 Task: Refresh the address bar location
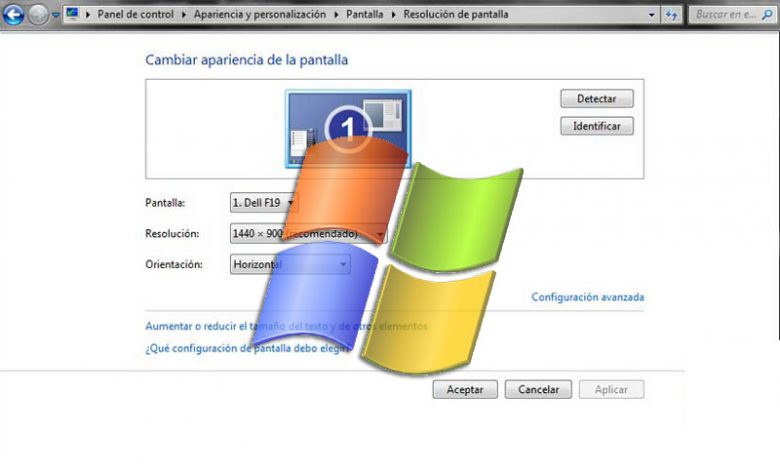tap(672, 15)
